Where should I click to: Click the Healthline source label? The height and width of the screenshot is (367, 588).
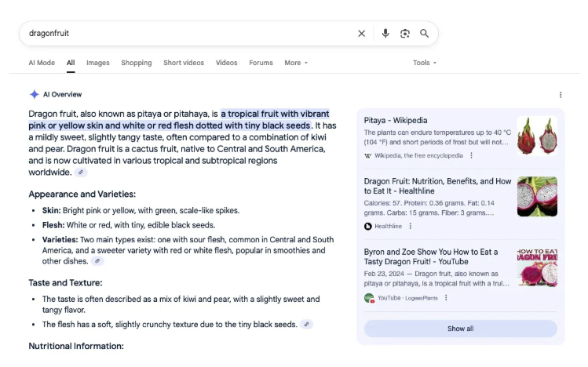pos(388,226)
